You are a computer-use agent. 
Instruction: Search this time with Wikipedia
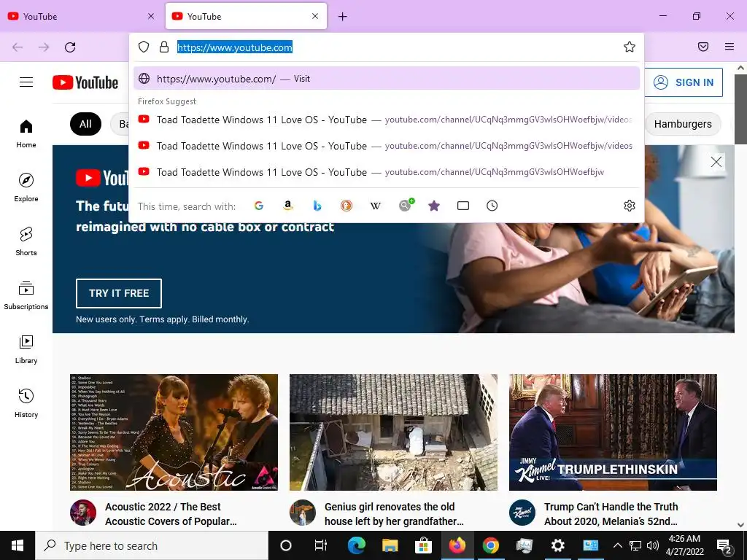pyautogui.click(x=376, y=206)
